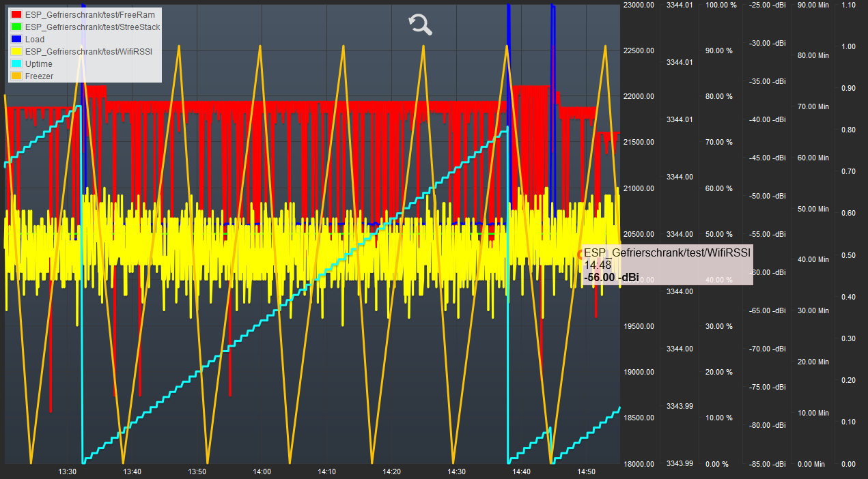Click the WifiRSSI series name in the tooltip
The height and width of the screenshot is (479, 868).
click(x=667, y=252)
